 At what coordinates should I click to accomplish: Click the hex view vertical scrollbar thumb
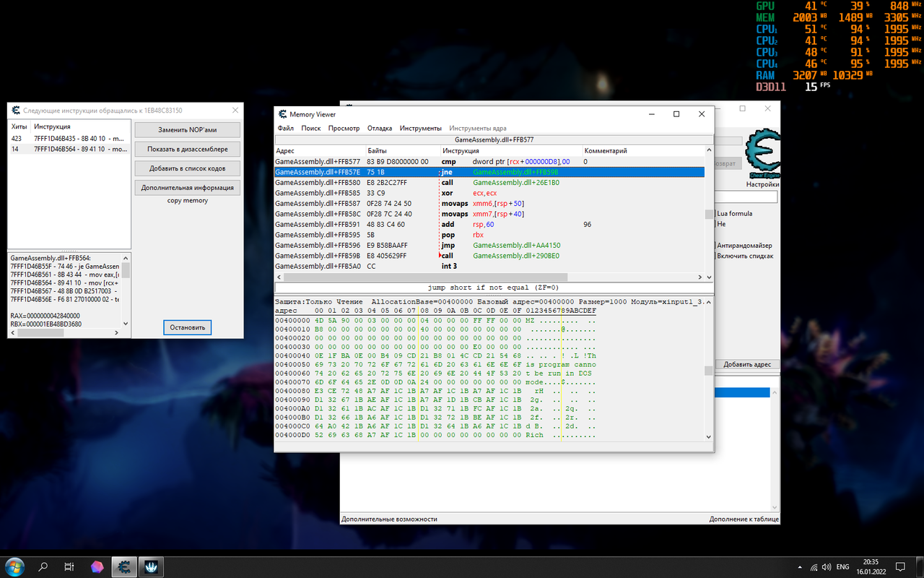[709, 371]
